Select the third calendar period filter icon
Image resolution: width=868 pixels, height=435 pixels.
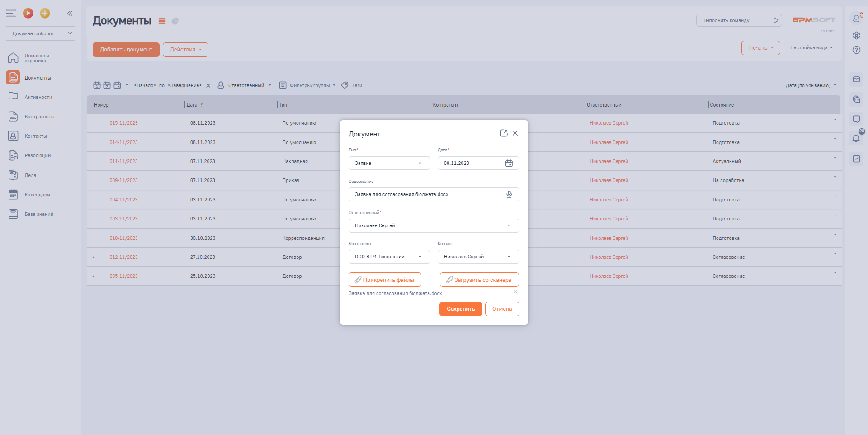[x=117, y=85]
